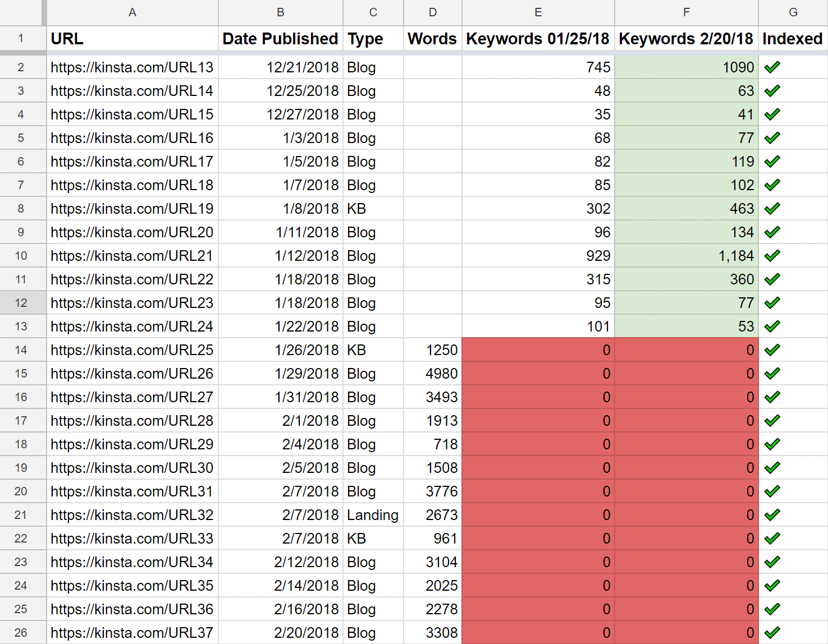Click the indexed mark for URL28

[x=772, y=420]
